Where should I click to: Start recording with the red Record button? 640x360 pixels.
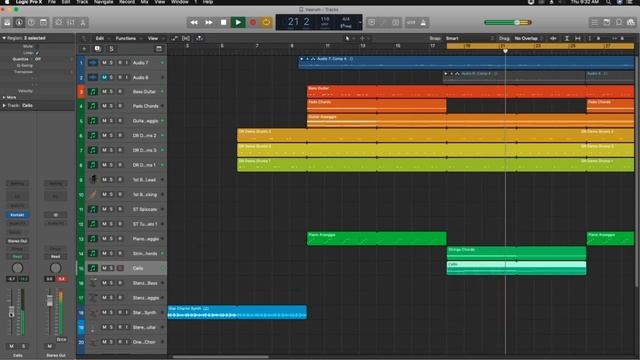(253, 22)
